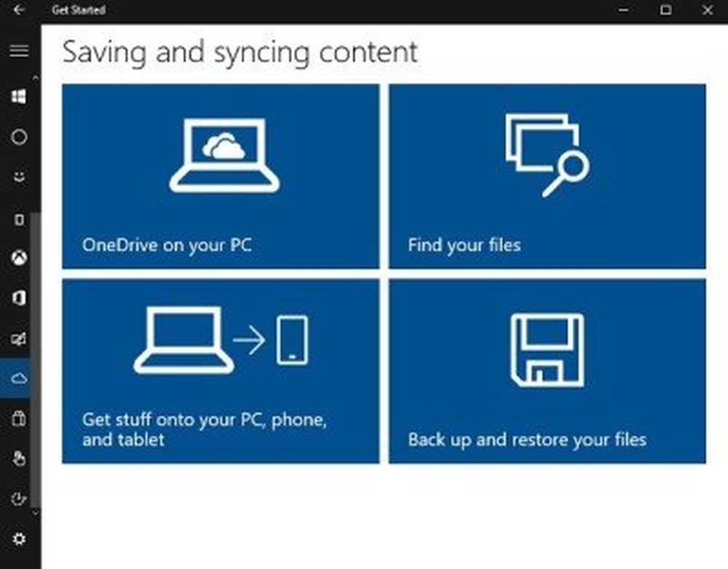Open the Cortana circle sidebar icon

click(19, 137)
